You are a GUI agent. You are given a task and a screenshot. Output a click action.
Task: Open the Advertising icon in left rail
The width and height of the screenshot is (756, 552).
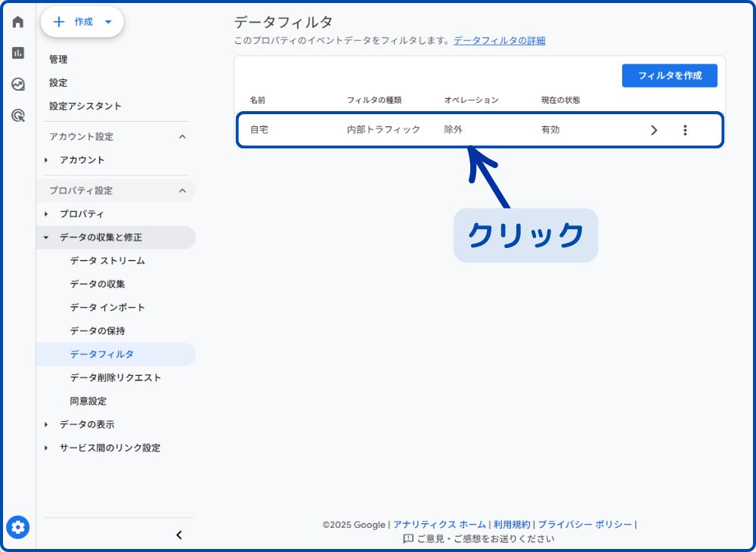18,116
